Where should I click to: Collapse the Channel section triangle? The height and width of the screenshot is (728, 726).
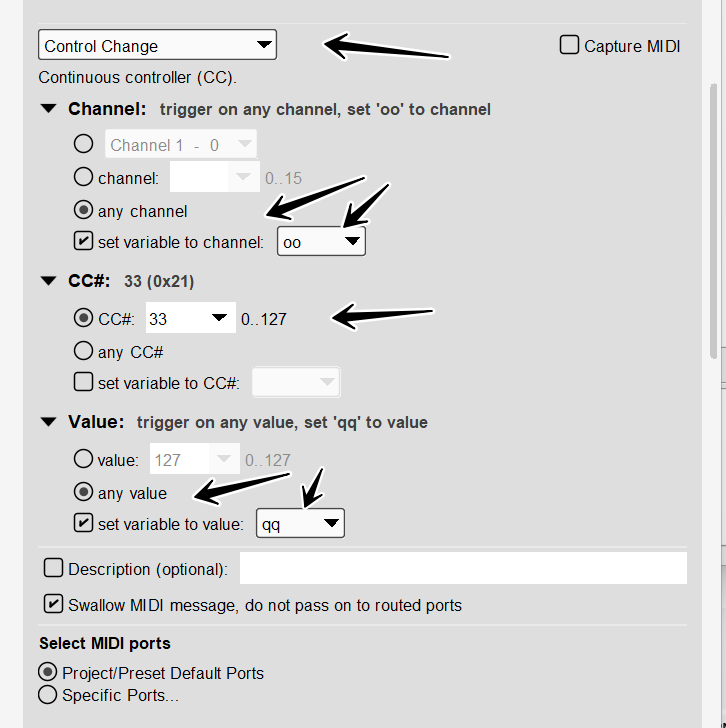48,109
